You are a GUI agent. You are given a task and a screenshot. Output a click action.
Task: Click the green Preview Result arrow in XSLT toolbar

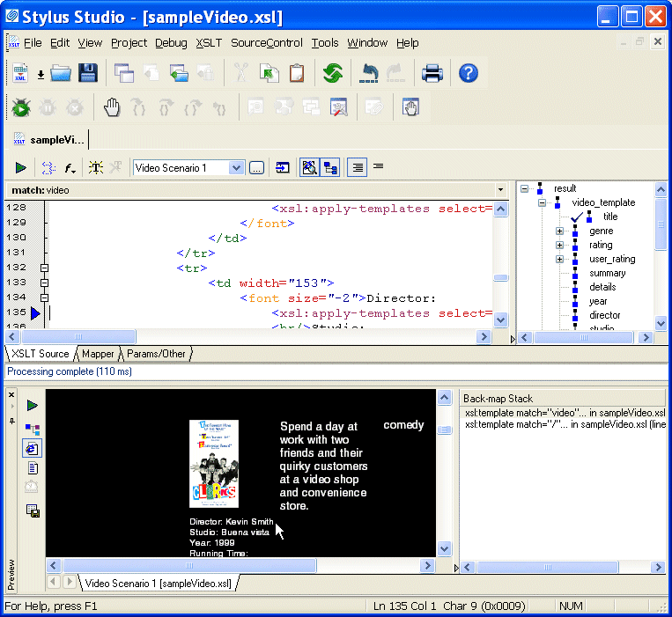pyautogui.click(x=20, y=167)
